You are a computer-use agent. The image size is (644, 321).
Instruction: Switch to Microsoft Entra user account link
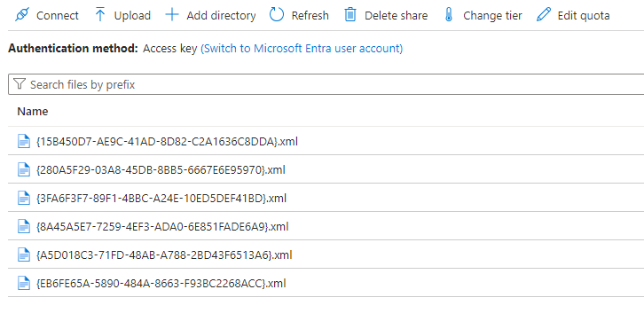click(x=302, y=49)
